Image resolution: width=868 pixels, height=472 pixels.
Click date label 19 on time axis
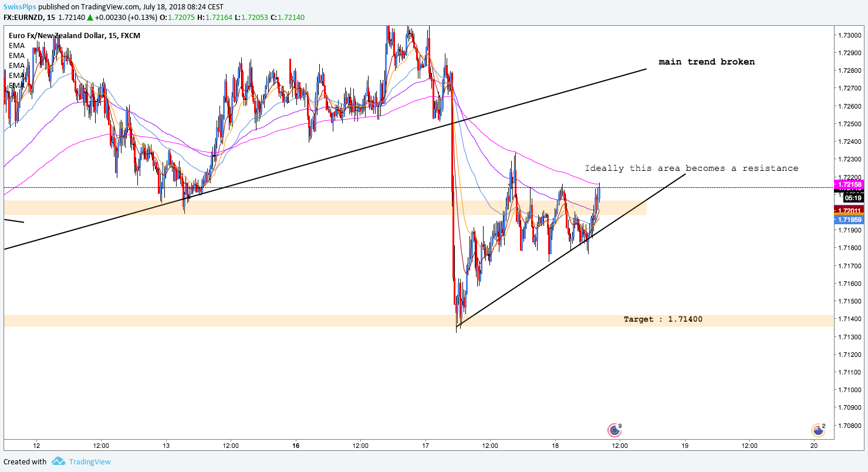point(684,446)
